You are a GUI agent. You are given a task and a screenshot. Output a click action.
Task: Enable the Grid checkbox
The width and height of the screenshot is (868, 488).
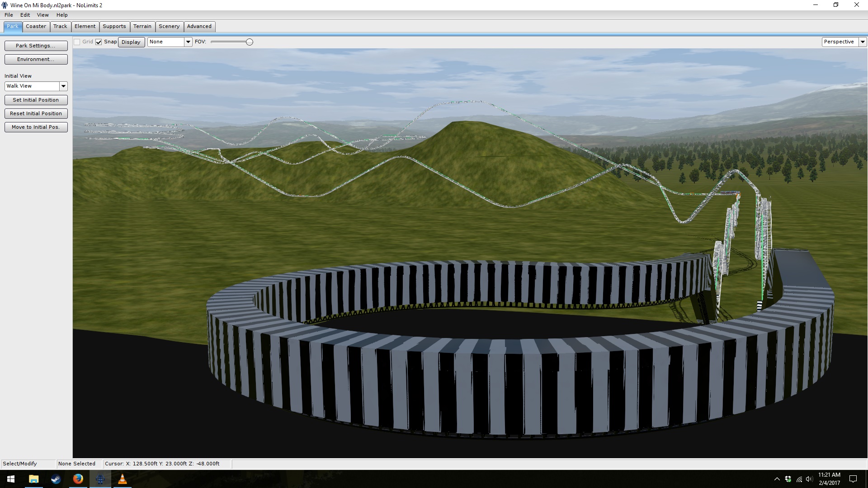point(77,42)
